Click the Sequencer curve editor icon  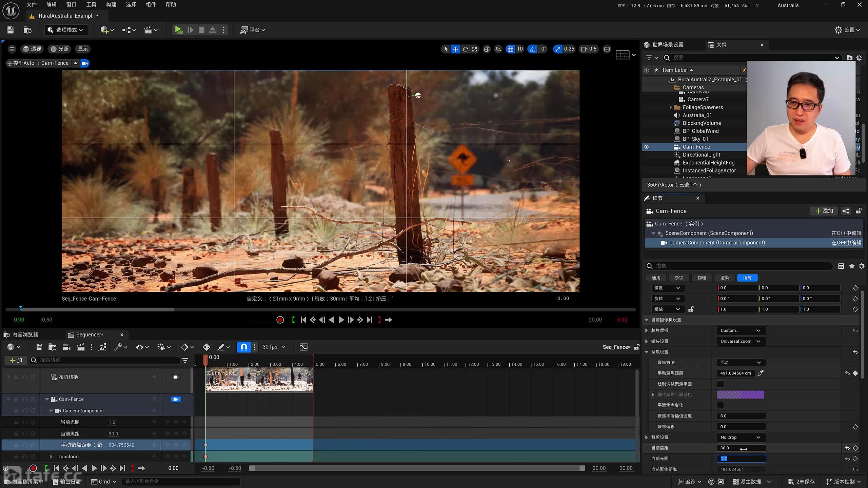(x=303, y=347)
